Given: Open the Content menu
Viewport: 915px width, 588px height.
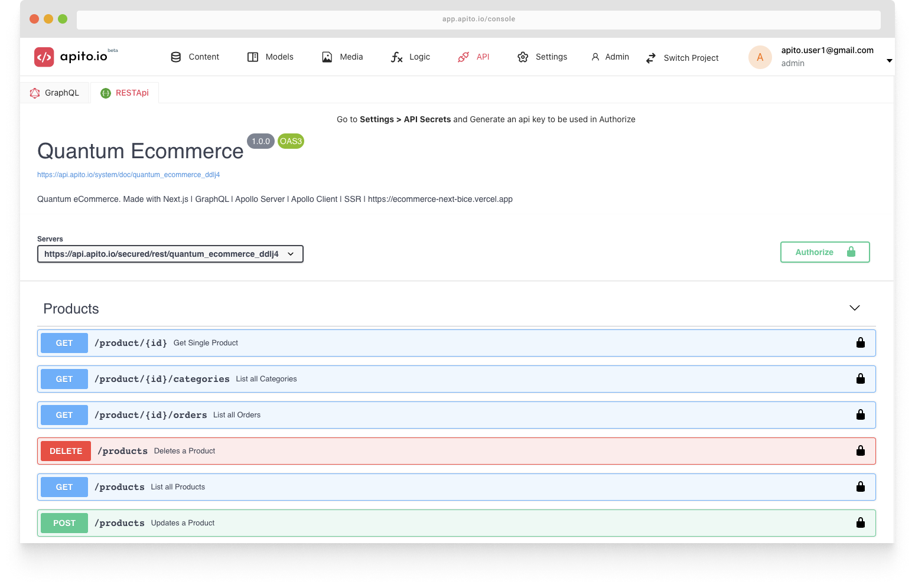Looking at the screenshot, I should tap(204, 57).
